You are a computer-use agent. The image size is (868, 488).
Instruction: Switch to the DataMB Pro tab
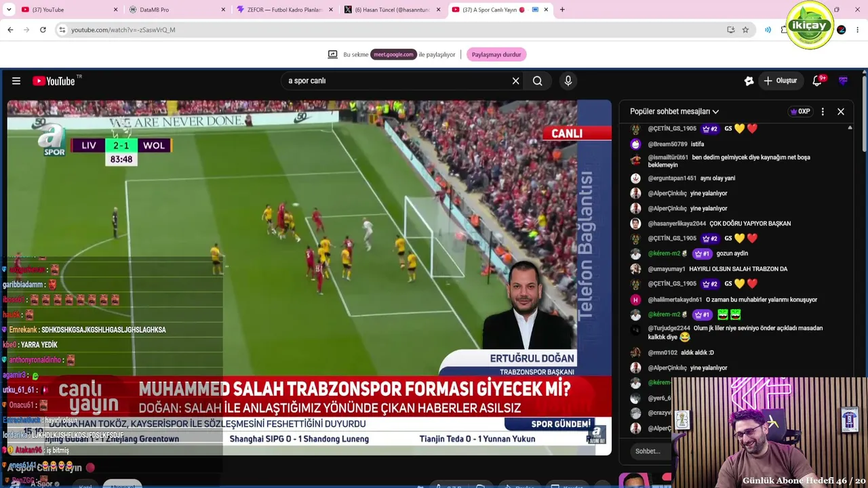click(176, 9)
